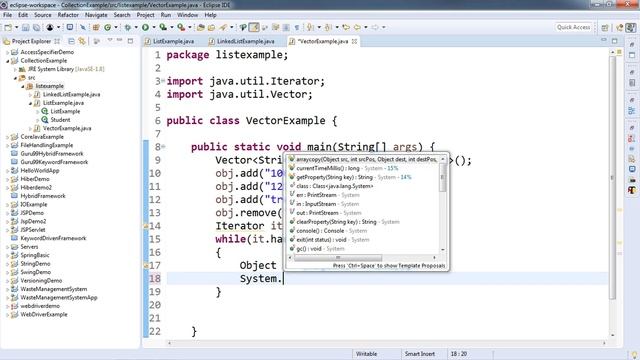Choose currentTimeMillis() from autocomplete list

[x=347, y=168]
